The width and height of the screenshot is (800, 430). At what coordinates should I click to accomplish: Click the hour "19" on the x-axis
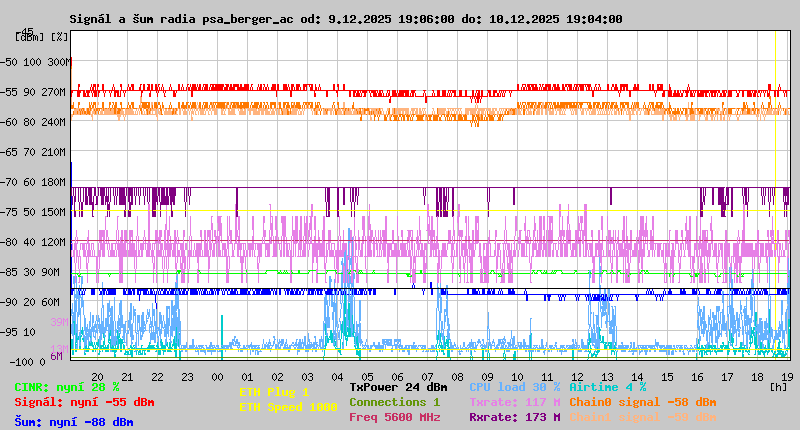787,377
